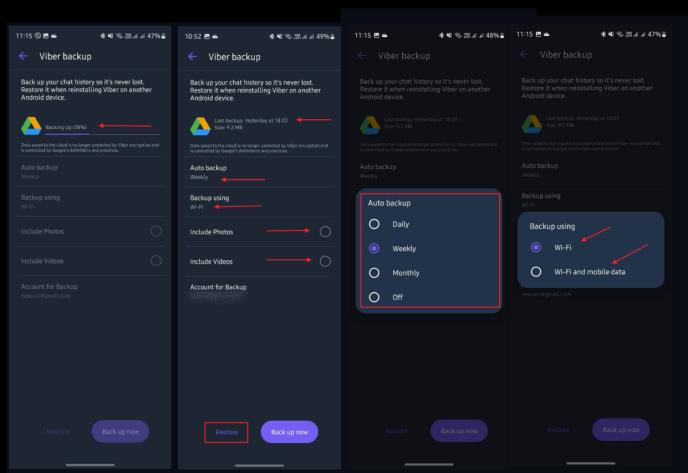
Task: Enable Include Photos on the 10:52 screen
Action: [x=325, y=232]
